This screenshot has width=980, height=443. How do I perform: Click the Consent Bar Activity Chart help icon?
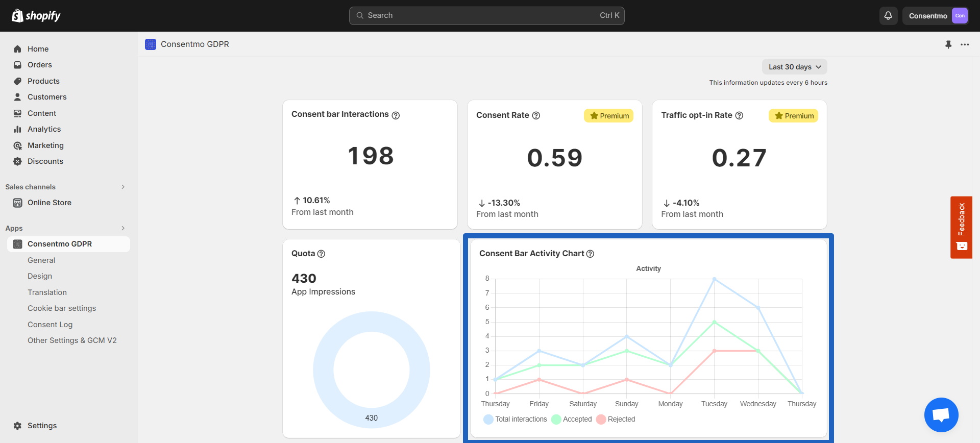tap(590, 254)
